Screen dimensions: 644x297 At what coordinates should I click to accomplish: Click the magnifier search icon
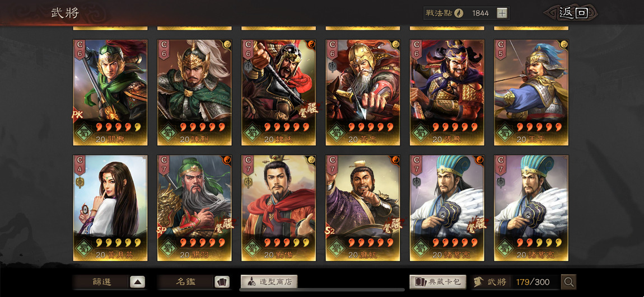point(569,282)
